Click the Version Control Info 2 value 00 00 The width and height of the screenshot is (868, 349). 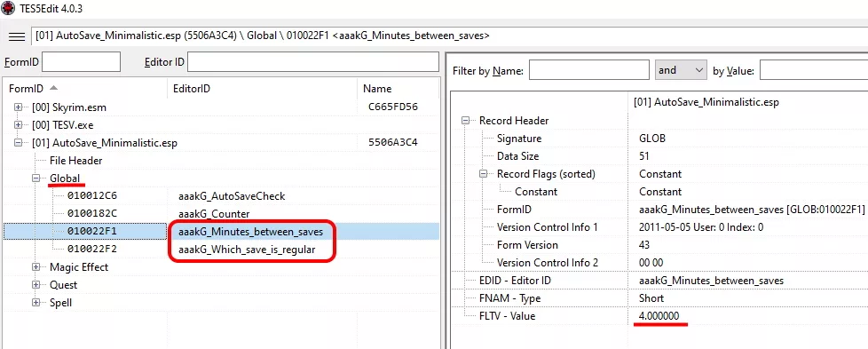651,263
